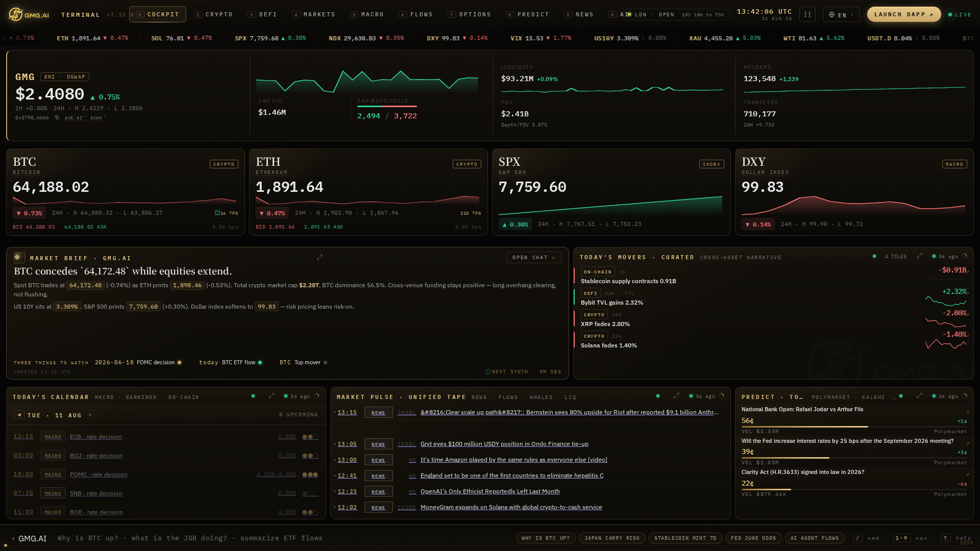The height and width of the screenshot is (551, 980).
Task: Switch to the PREDICT tab
Action: [527, 14]
